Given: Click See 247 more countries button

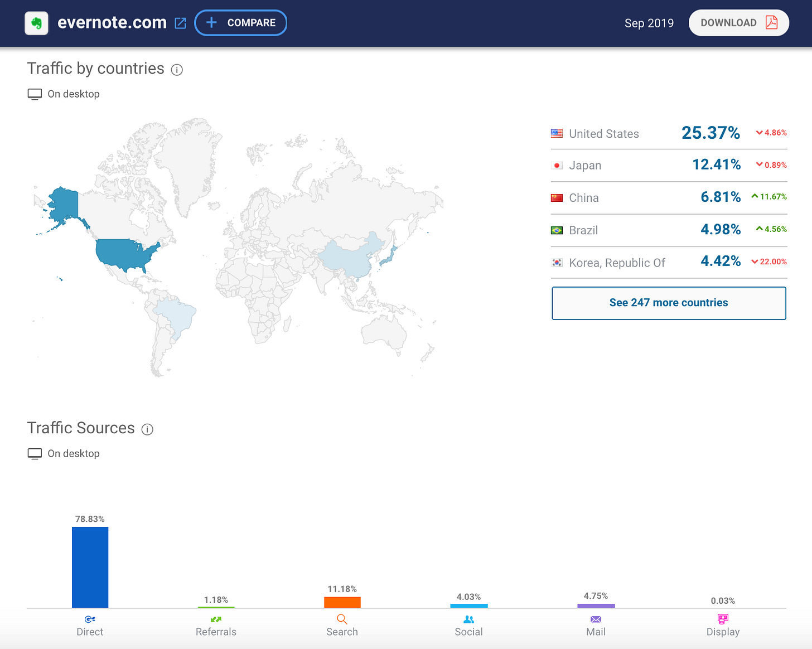Looking at the screenshot, I should coord(669,303).
